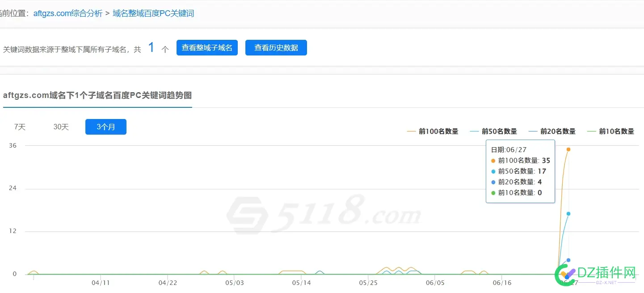Click the cyan data point at 17
644x293 pixels.
tap(568, 214)
